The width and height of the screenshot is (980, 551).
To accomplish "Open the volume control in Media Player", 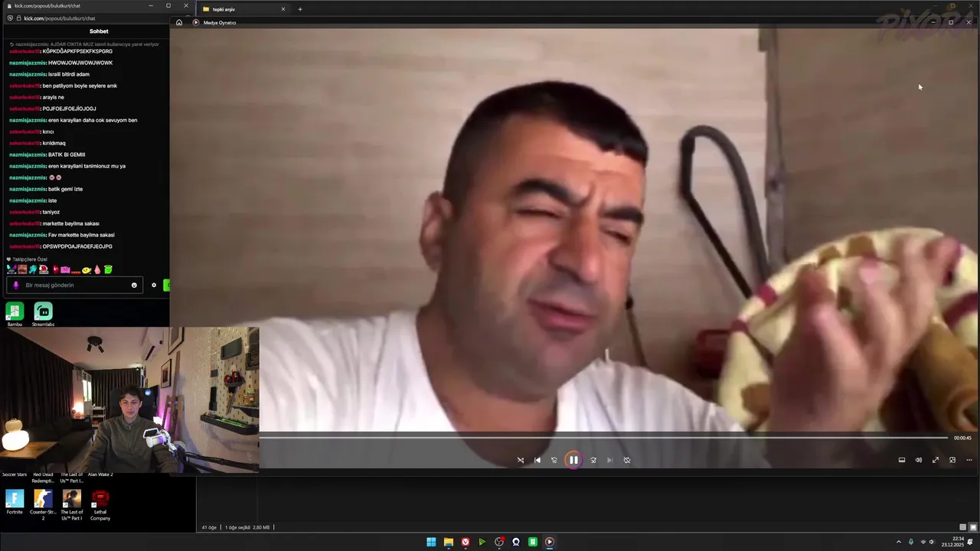I will point(919,460).
